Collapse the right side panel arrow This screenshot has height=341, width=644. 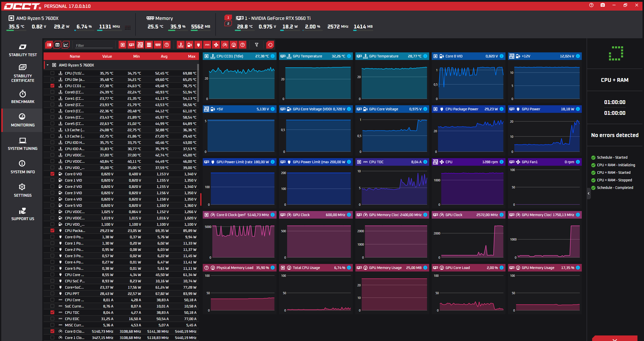coord(589,193)
